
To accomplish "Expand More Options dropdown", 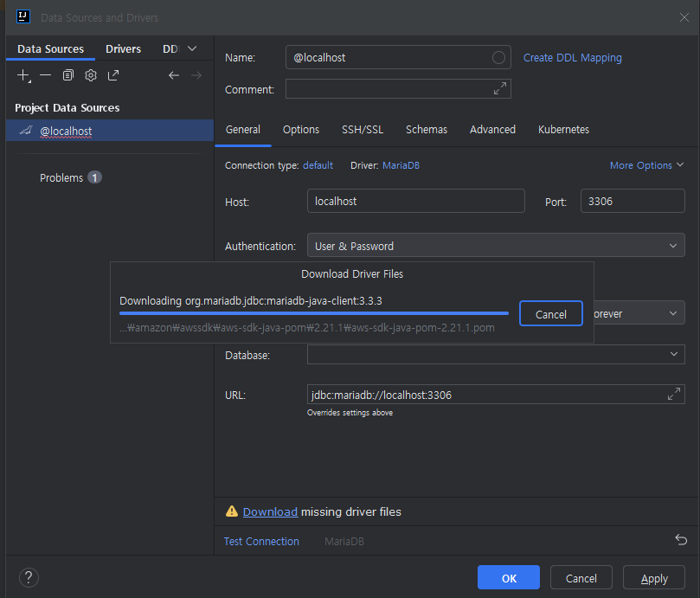I will [x=647, y=165].
